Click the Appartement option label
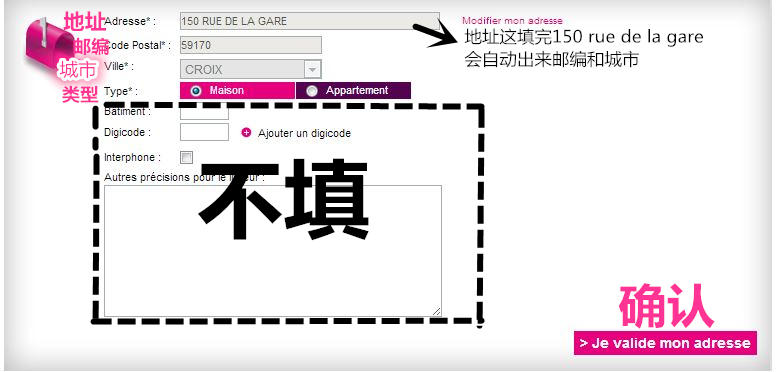 click(357, 91)
